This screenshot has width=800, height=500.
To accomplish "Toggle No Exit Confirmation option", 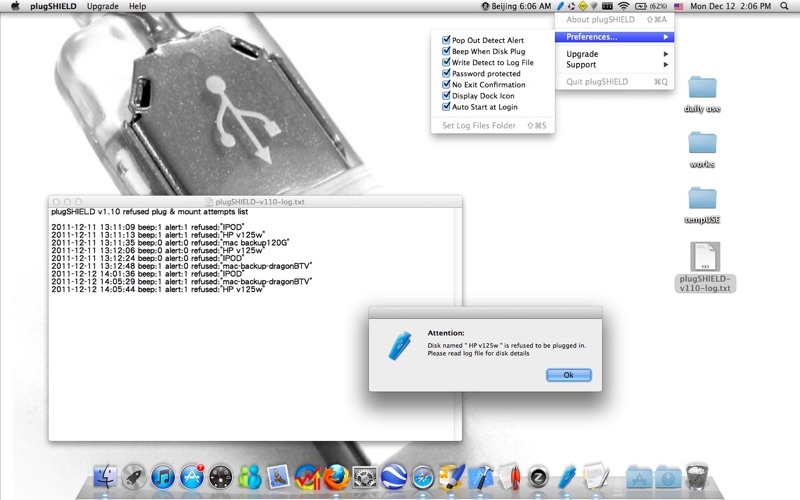I will tap(483, 85).
